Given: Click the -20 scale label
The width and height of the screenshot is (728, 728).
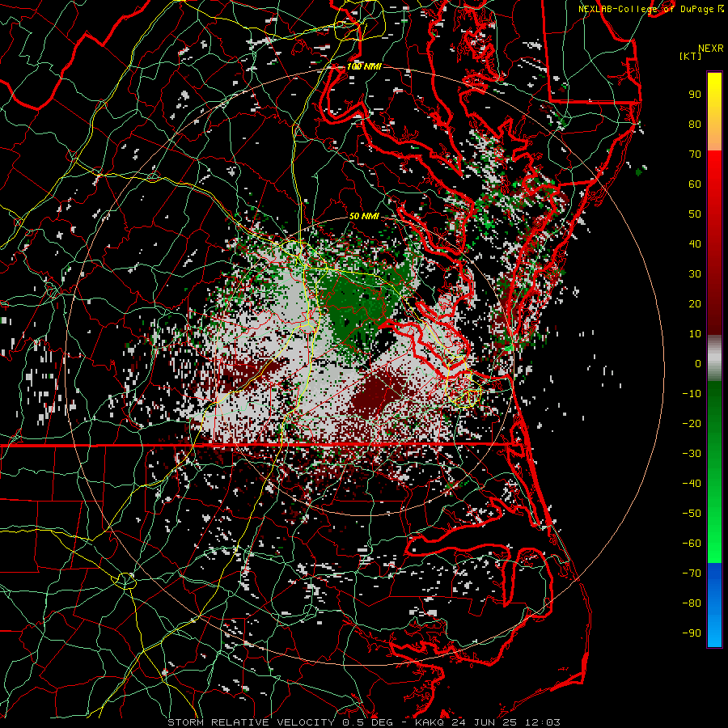Looking at the screenshot, I should pos(692,423).
